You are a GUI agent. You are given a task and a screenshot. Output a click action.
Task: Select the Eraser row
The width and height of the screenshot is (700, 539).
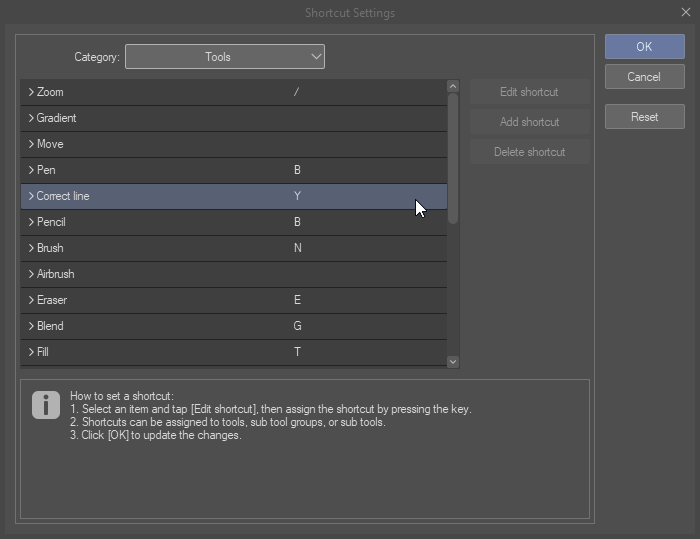pos(150,300)
